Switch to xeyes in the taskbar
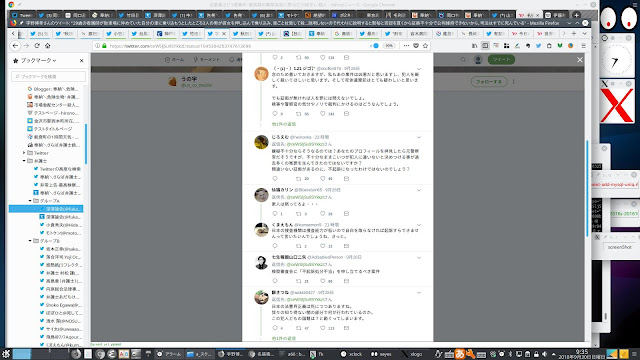 coord(381,354)
